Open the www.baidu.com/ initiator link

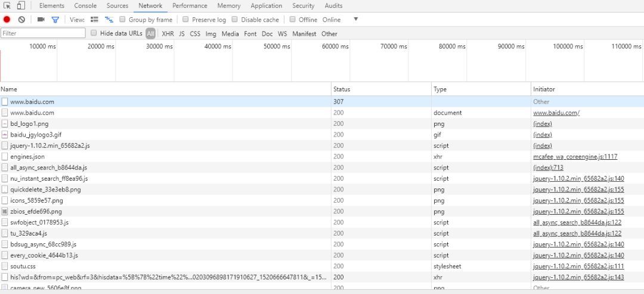click(556, 113)
